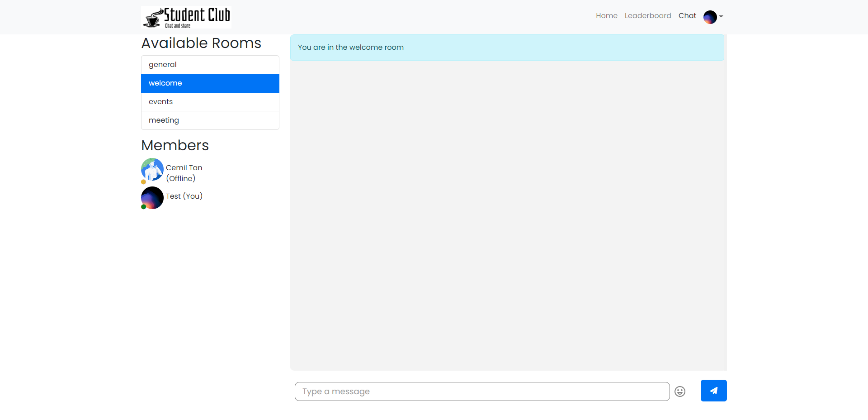
Task: Expand the Available Rooms heading
Action: (201, 43)
